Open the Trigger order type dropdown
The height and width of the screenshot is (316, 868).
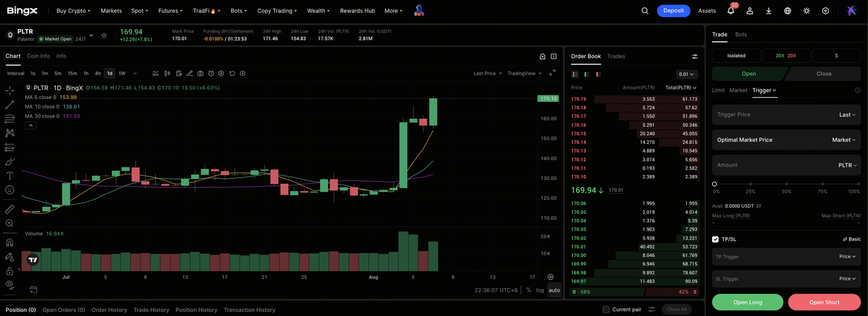[764, 90]
